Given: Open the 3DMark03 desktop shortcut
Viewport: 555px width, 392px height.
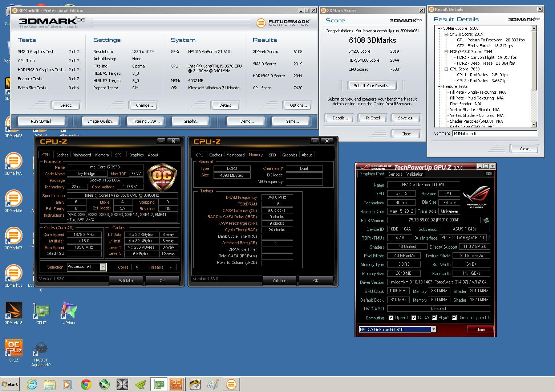Looking at the screenshot, I should pos(13,127).
